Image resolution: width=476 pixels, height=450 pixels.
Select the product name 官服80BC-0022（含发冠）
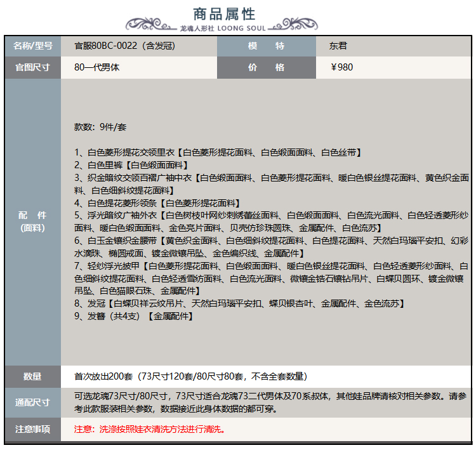[125, 46]
